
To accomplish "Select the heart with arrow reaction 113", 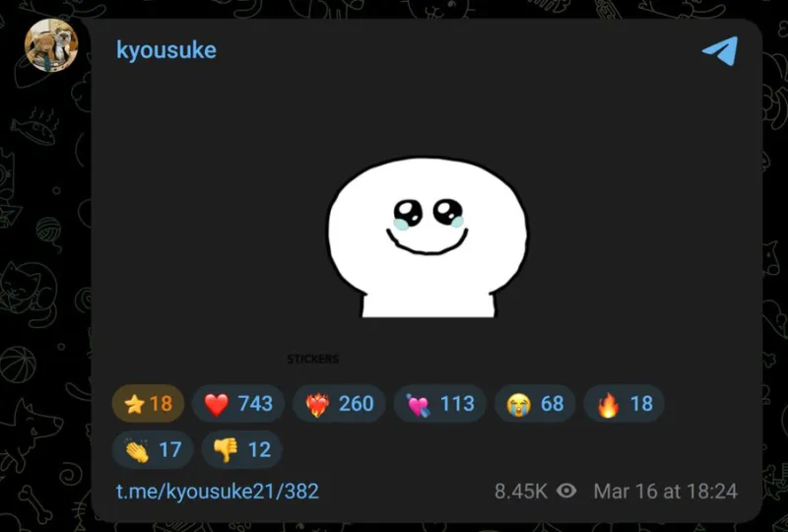I will [x=439, y=403].
